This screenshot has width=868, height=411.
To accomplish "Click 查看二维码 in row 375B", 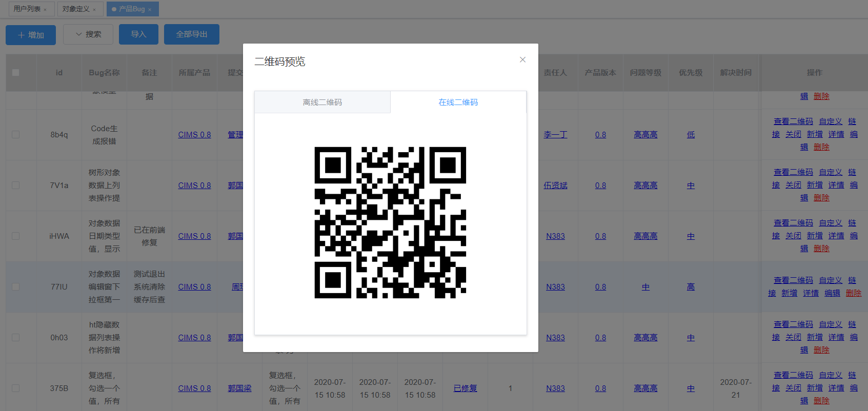I will point(793,375).
